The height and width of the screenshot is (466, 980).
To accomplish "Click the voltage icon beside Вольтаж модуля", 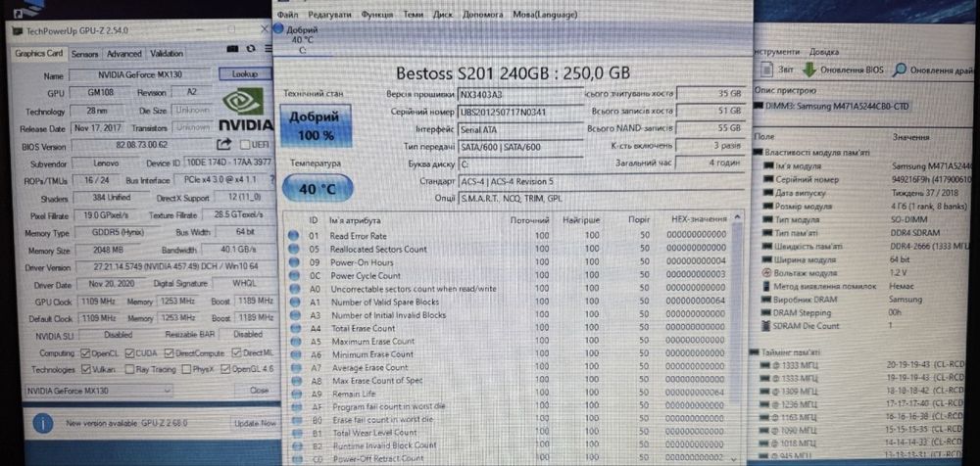I will pyautogui.click(x=767, y=273).
